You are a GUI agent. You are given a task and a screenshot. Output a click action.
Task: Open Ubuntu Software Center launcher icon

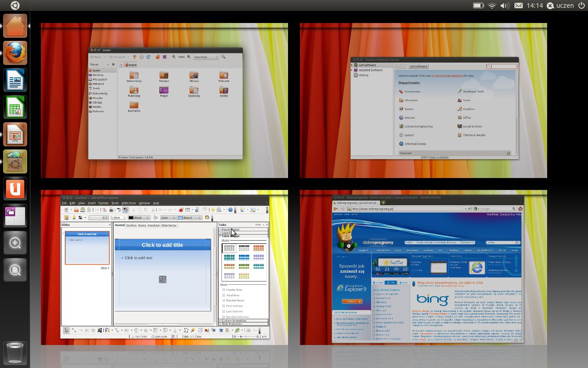pos(15,161)
